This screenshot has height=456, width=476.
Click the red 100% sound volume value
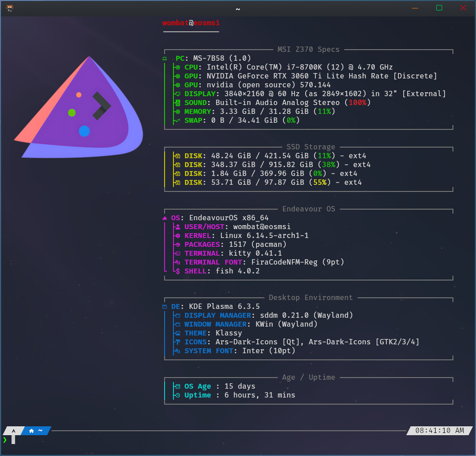coord(358,103)
